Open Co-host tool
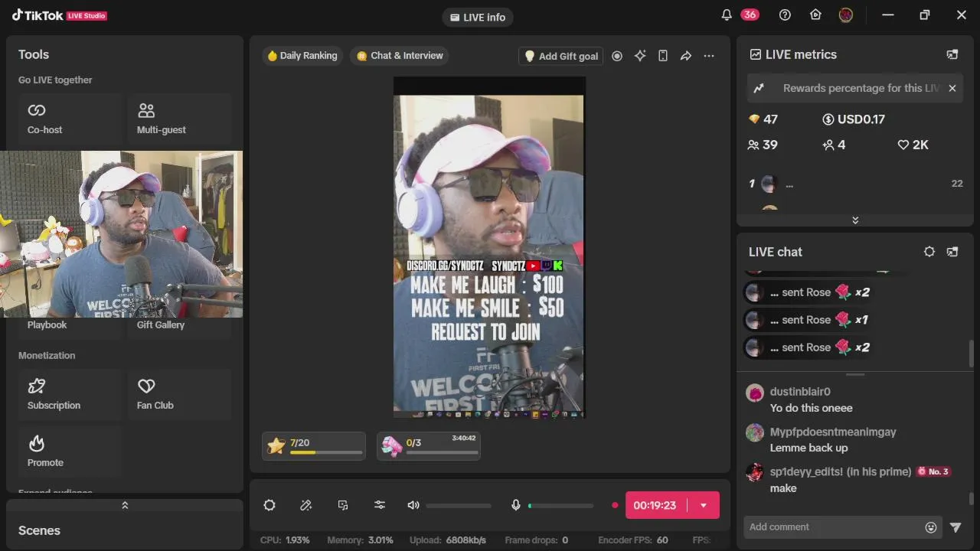The height and width of the screenshot is (551, 980). coord(70,119)
